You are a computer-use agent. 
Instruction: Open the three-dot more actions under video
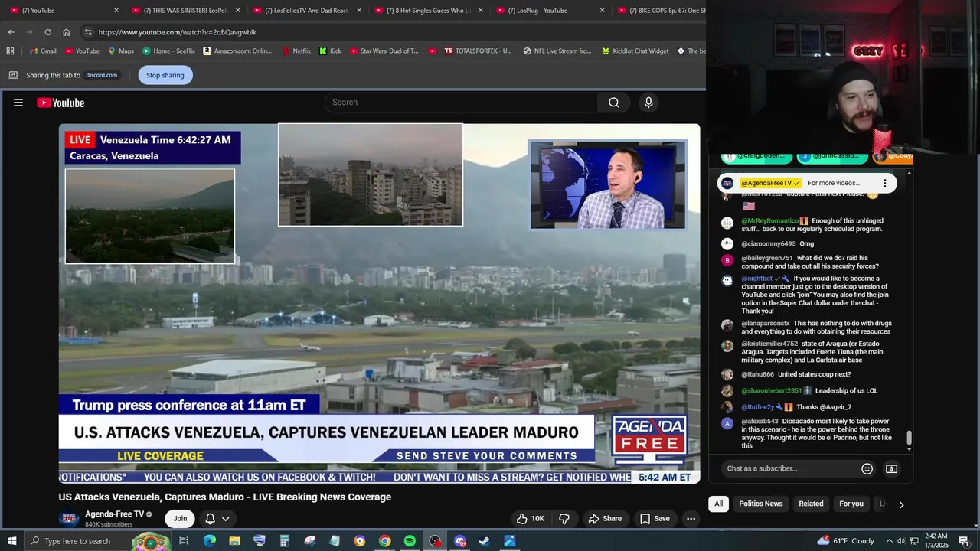click(x=691, y=519)
